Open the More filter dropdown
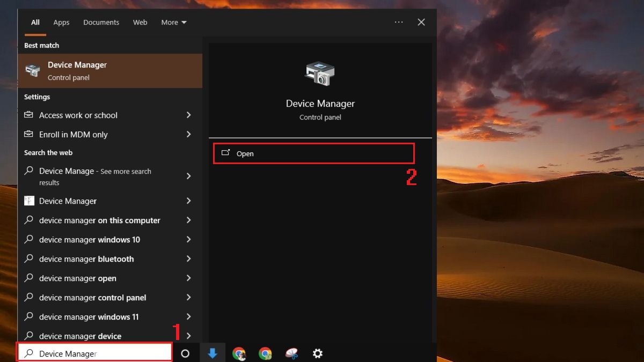This screenshot has height=362, width=644. pos(174,23)
